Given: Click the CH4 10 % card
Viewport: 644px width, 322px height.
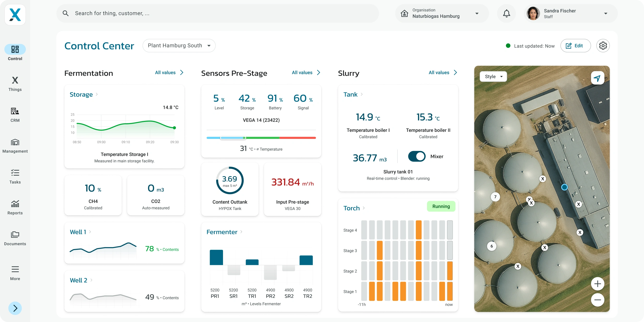Looking at the screenshot, I should [93, 195].
